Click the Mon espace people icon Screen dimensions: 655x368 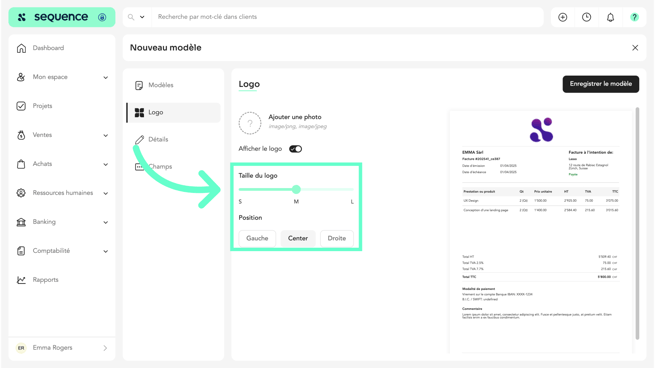click(21, 77)
